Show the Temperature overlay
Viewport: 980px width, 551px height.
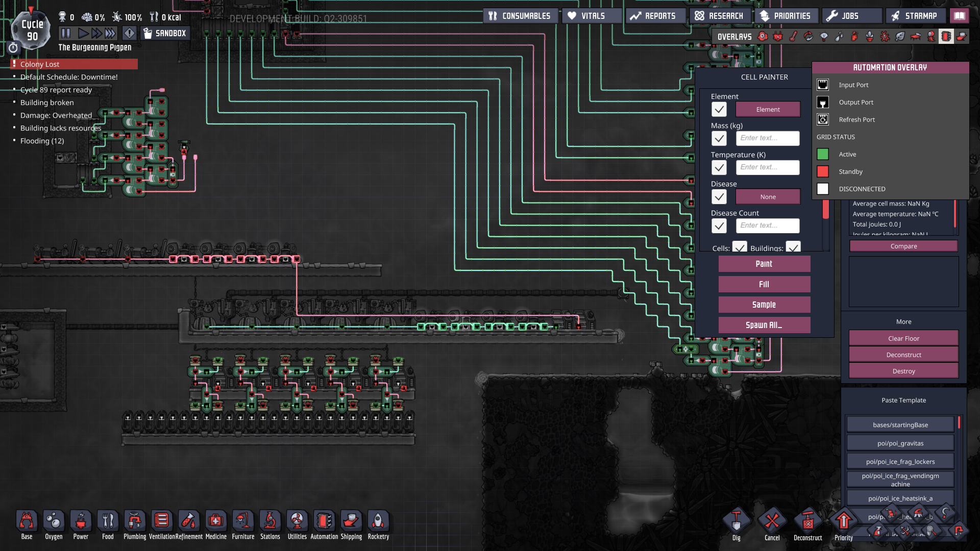pos(793,37)
